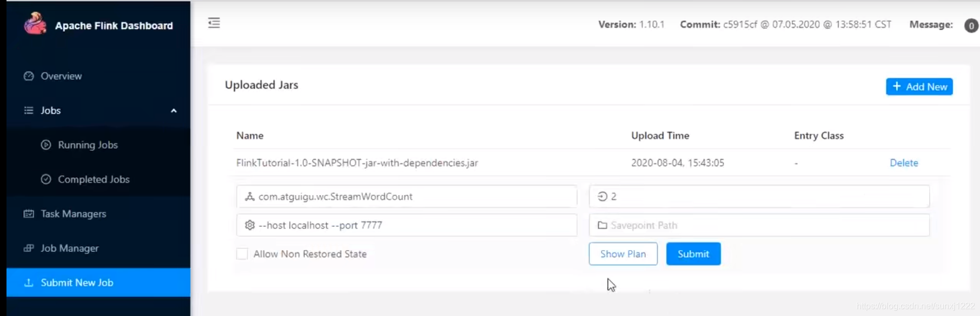Click the entry class cluster icon
The image size is (980, 316).
coord(249,197)
